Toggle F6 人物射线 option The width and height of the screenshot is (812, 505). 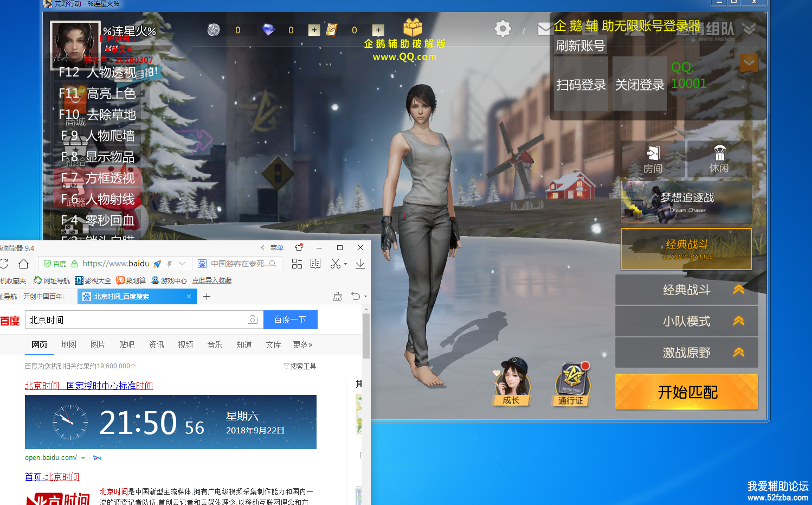pos(98,199)
